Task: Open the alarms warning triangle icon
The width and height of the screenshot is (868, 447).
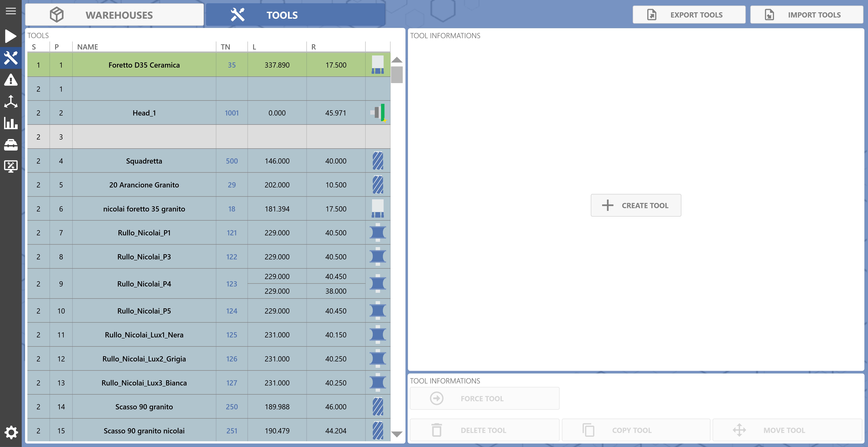Action: 11,80
